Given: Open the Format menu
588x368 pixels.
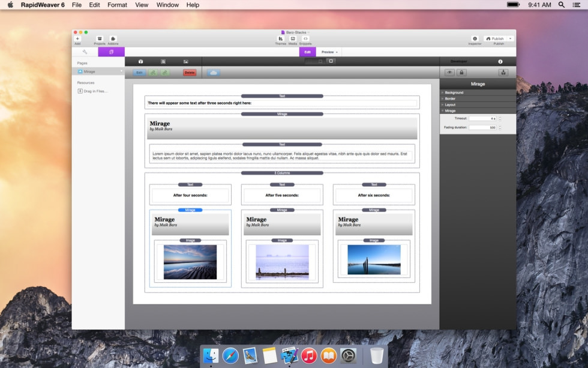Looking at the screenshot, I should [118, 5].
